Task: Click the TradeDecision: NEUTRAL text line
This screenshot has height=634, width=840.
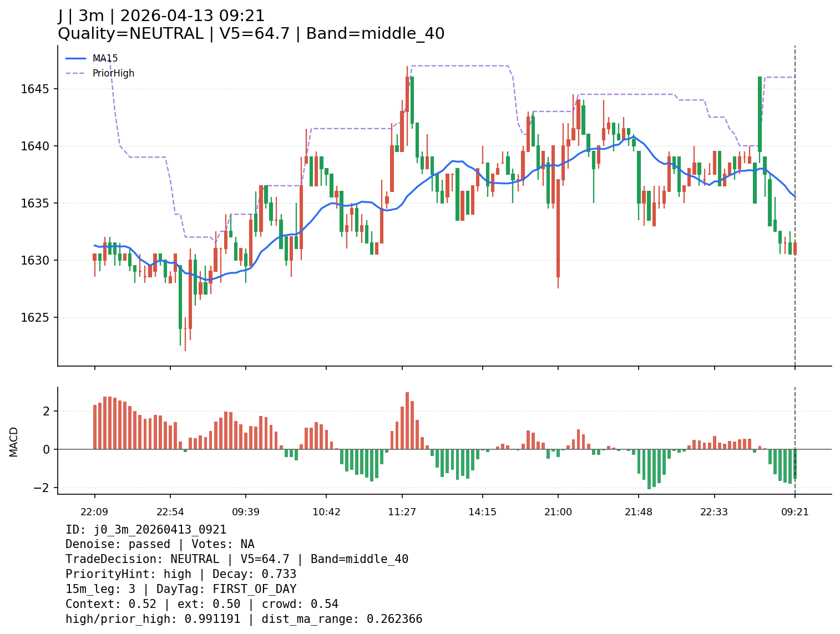Action: [237, 560]
